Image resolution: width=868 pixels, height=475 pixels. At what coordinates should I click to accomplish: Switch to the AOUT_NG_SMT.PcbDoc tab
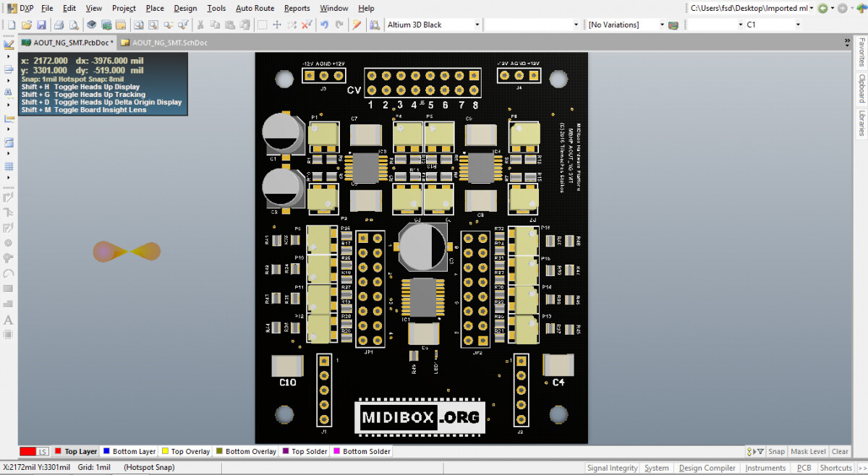(x=67, y=43)
